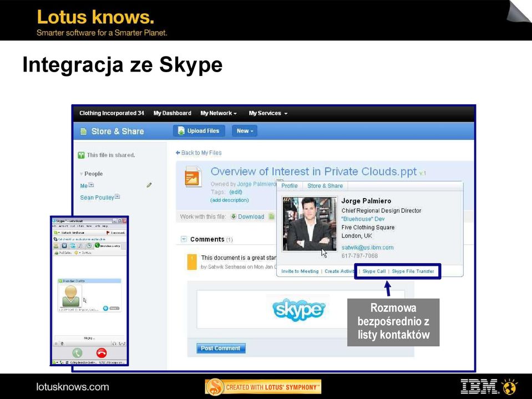Click the green answer call button in Skype
This screenshot has height=399, width=532.
(x=77, y=353)
